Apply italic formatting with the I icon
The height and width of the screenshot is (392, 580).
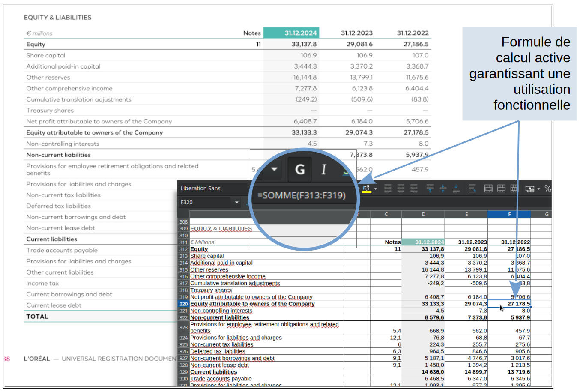point(324,169)
